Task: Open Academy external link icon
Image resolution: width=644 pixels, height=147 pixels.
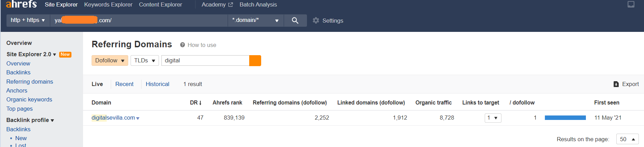Action: coord(230,5)
